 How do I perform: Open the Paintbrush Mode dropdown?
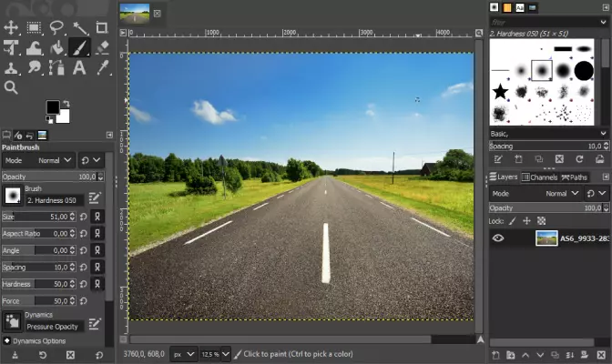[38, 160]
